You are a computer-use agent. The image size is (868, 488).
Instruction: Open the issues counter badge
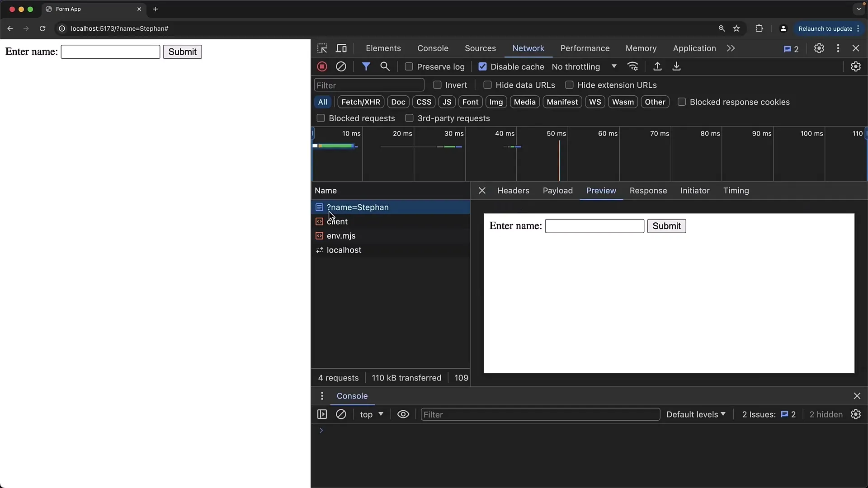[x=791, y=49]
